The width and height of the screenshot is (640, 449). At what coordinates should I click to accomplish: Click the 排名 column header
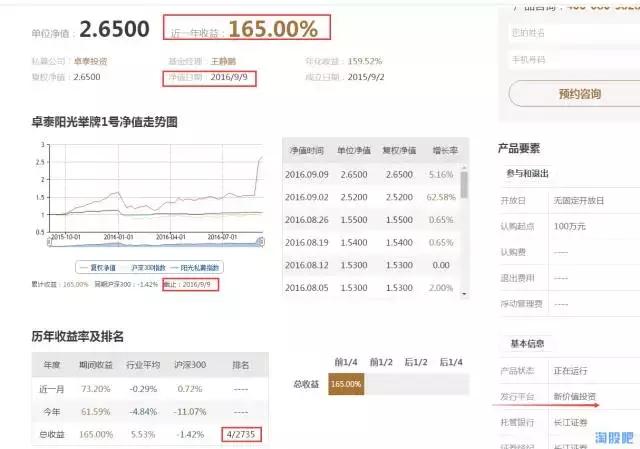[x=240, y=365]
